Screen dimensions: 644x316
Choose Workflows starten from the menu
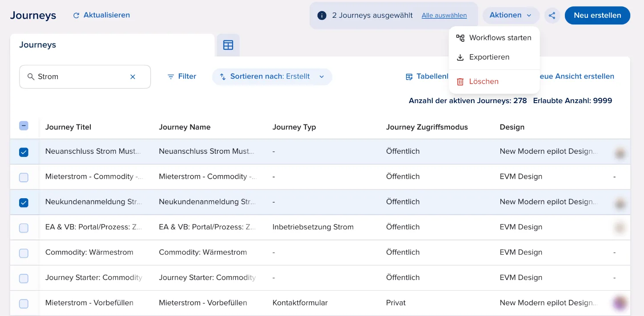pyautogui.click(x=494, y=38)
